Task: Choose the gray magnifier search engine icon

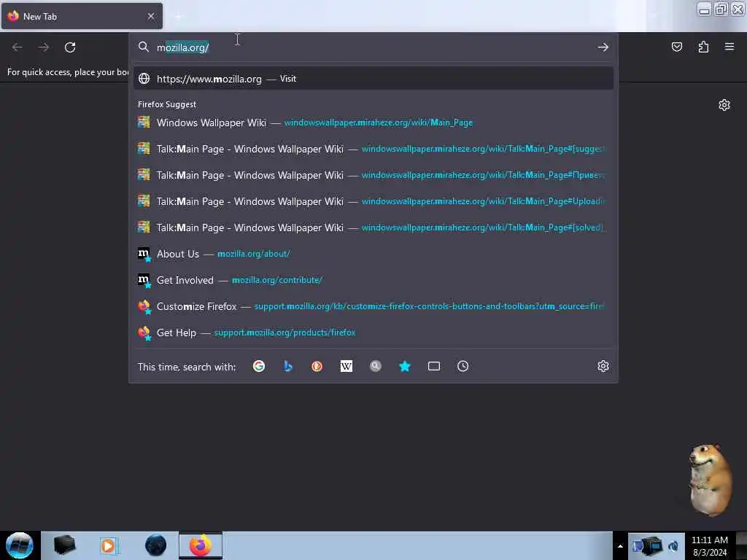Action: pos(376,366)
